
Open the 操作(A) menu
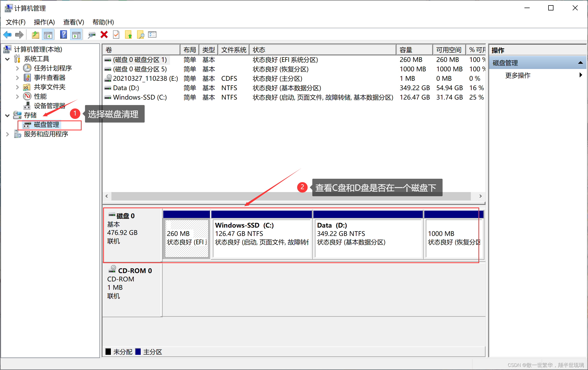pos(44,22)
